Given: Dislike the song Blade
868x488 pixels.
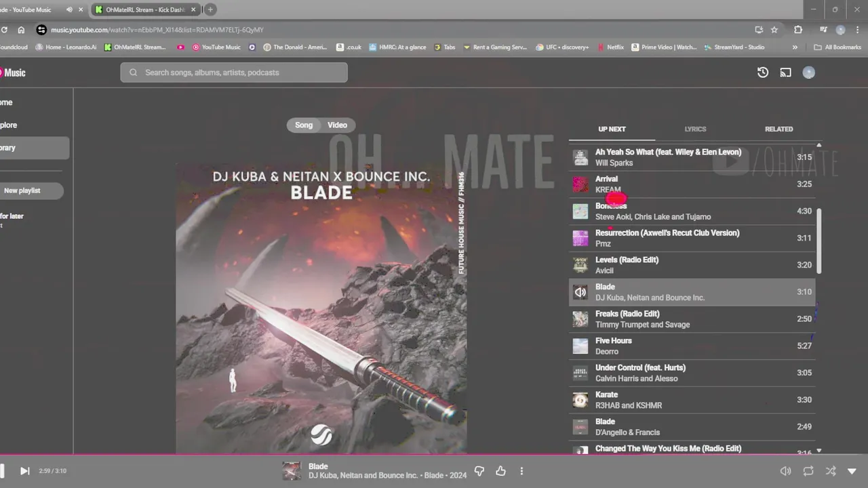Looking at the screenshot, I should [x=479, y=471].
